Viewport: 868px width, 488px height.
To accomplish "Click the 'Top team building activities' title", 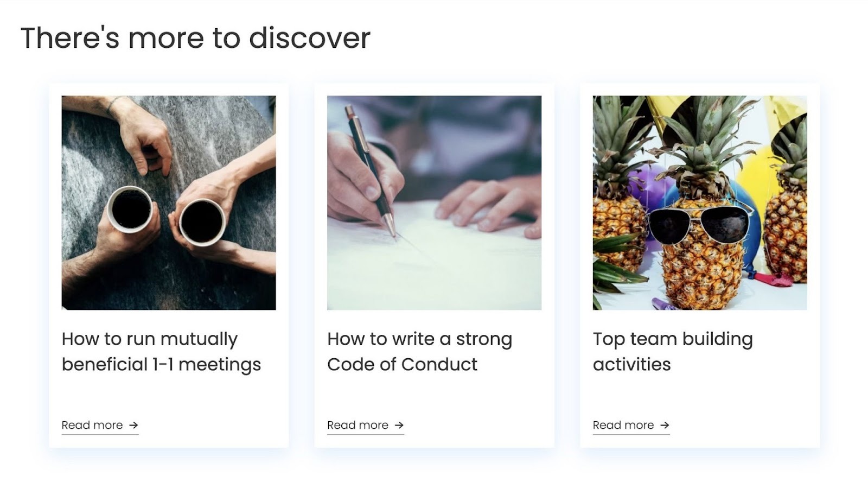I will tap(674, 350).
